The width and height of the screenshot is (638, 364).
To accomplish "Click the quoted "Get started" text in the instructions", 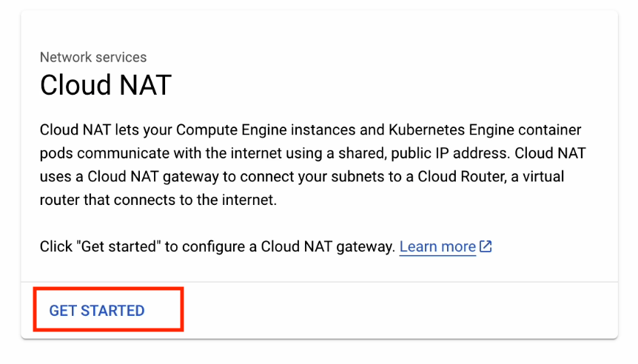I will (115, 246).
